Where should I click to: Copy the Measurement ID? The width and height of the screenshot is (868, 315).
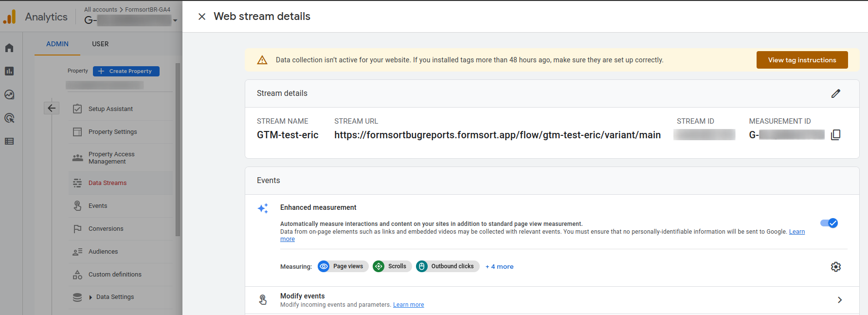pos(835,135)
